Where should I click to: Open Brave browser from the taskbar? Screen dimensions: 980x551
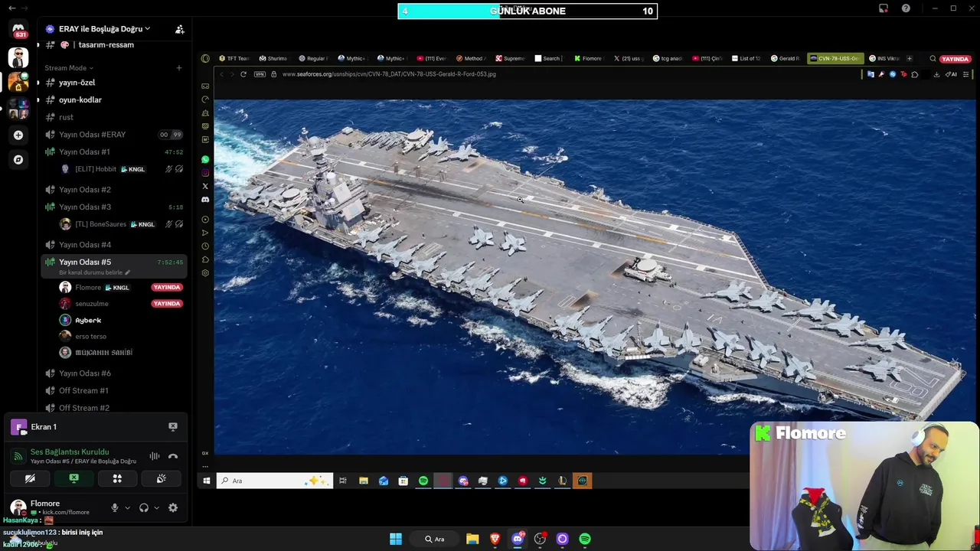click(x=495, y=539)
